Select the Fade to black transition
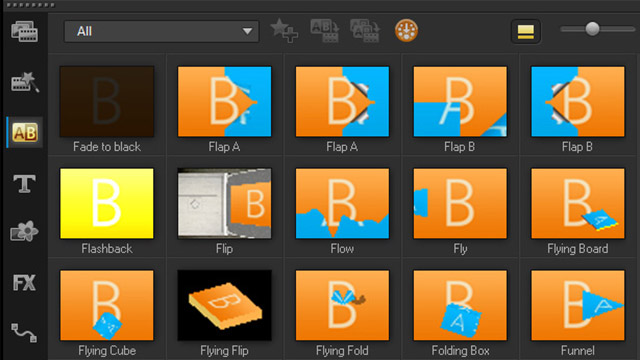Screen dimensions: 640x360 click(x=107, y=109)
